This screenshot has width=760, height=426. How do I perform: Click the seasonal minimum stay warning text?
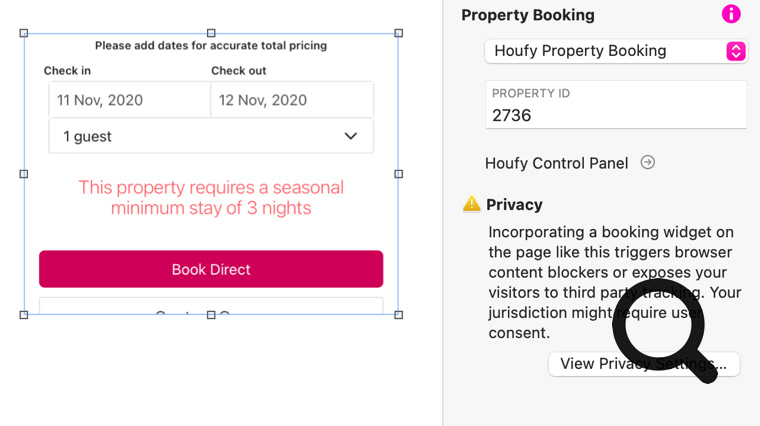tap(211, 198)
